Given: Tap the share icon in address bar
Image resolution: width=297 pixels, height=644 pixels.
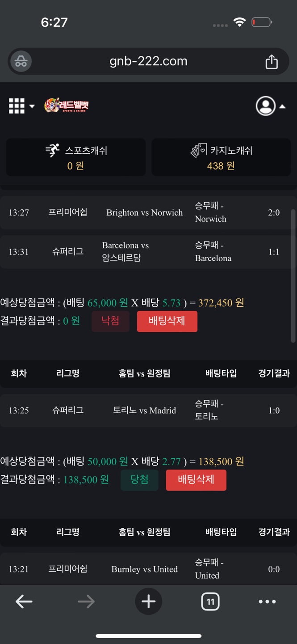Looking at the screenshot, I should 272,62.
